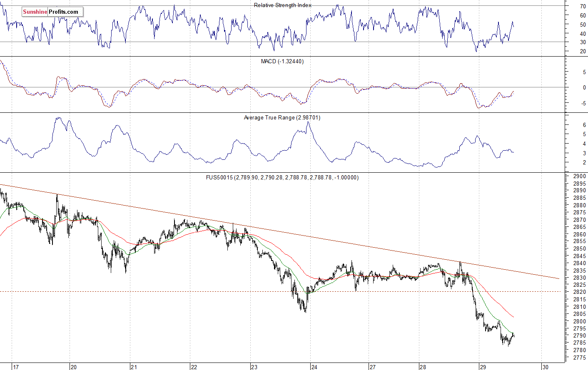Image resolution: width=588 pixels, height=370 pixels.
Task: Click the 2835 price axis label
Action: tap(580, 271)
